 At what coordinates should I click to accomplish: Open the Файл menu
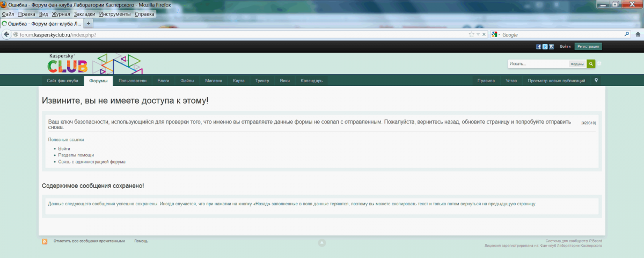8,14
